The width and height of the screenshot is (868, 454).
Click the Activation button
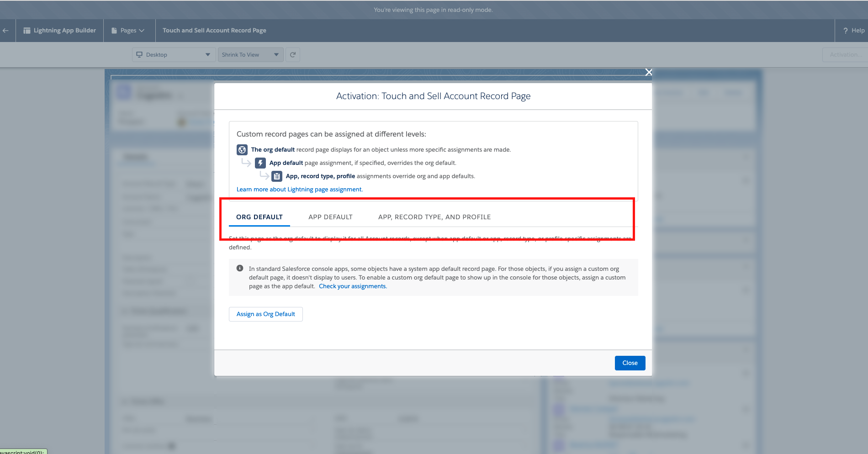tap(845, 55)
